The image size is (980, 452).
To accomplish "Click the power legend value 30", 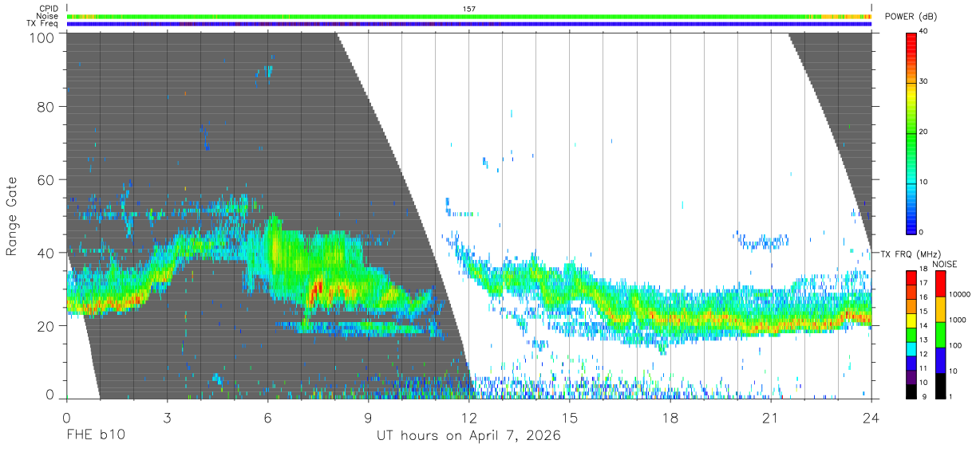I will tap(924, 82).
